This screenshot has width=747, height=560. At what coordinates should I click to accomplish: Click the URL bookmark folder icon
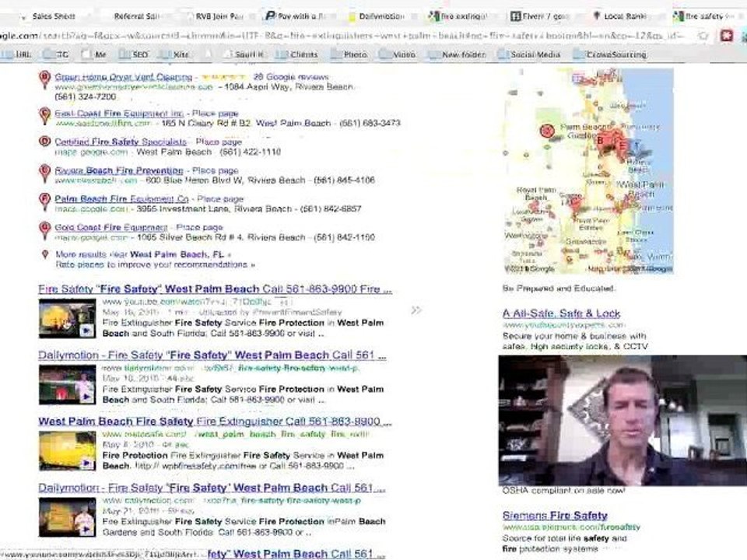(x=7, y=54)
